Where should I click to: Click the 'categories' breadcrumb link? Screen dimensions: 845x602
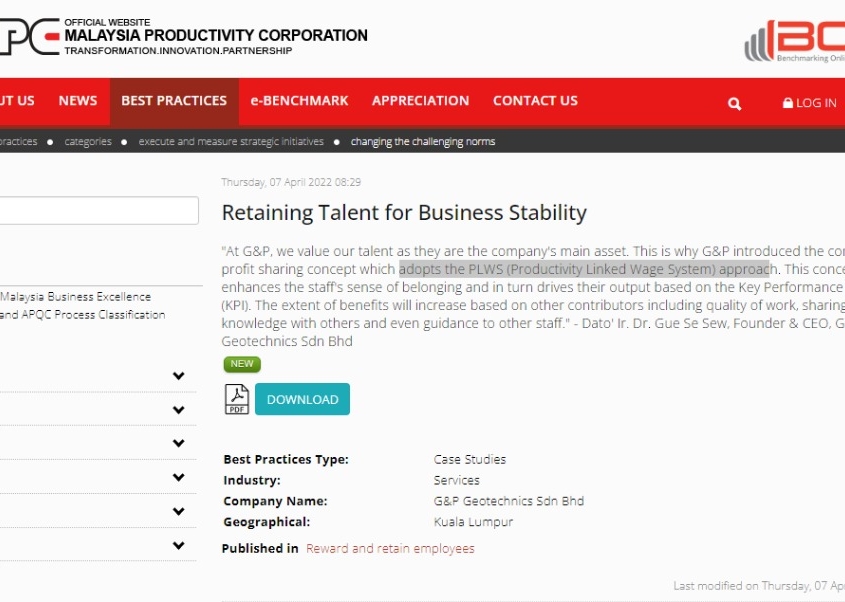88,142
